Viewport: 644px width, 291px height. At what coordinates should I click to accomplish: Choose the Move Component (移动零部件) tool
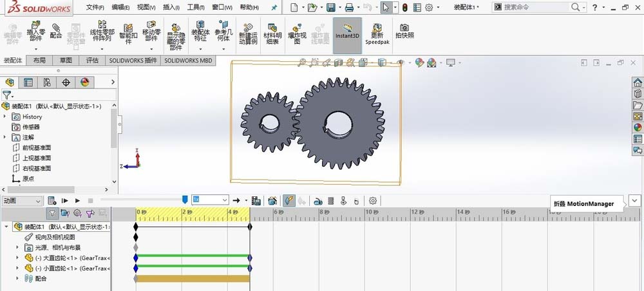click(x=151, y=31)
